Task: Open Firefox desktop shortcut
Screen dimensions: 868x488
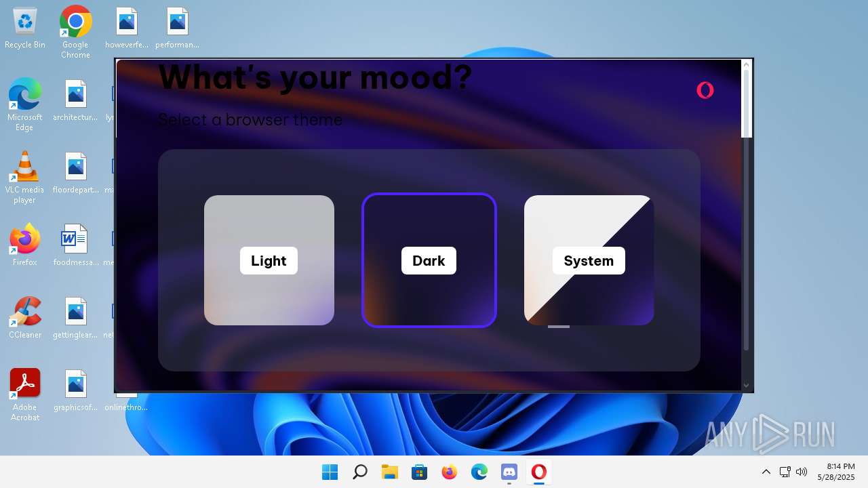Action: pyautogui.click(x=25, y=245)
